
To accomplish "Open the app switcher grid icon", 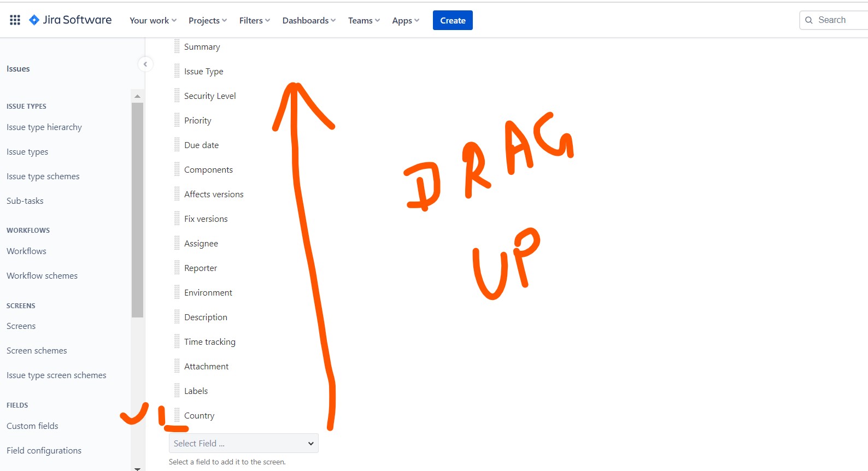I will click(15, 20).
